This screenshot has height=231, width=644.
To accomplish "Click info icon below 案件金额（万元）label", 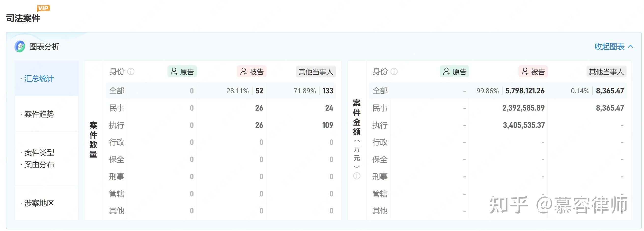I will click(x=357, y=176).
